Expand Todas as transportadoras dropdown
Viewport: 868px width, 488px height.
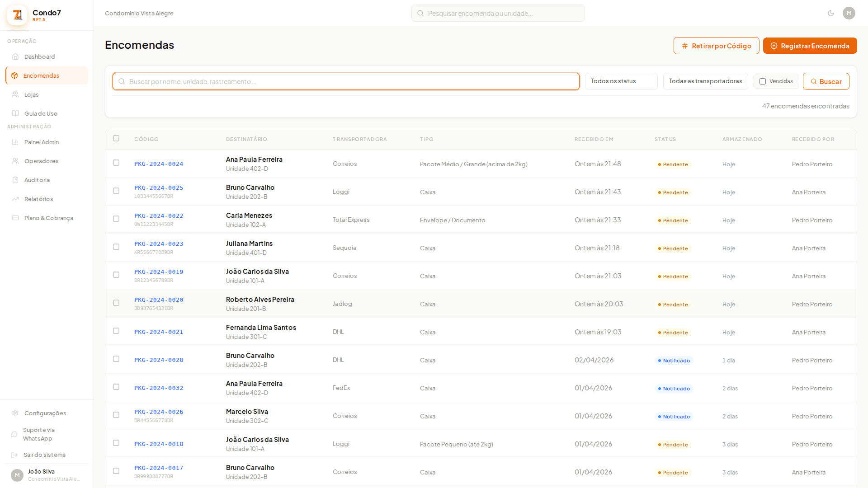pos(705,81)
